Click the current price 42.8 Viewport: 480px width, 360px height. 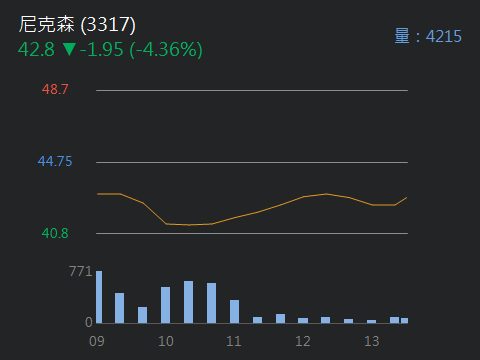tap(36, 49)
